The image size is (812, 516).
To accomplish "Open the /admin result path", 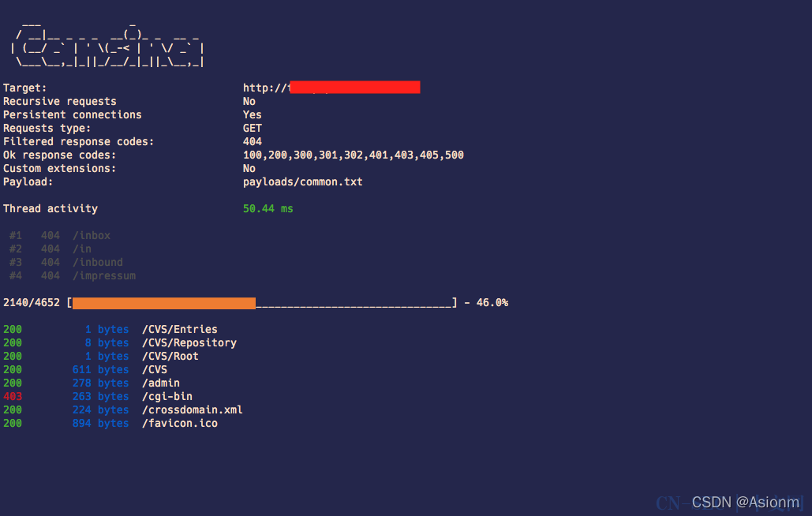I will click(160, 383).
